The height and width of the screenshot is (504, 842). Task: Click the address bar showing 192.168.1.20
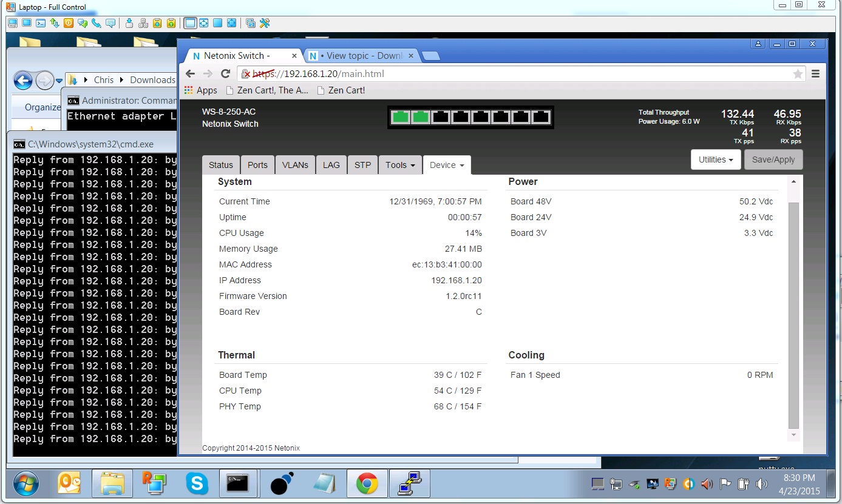[486, 74]
